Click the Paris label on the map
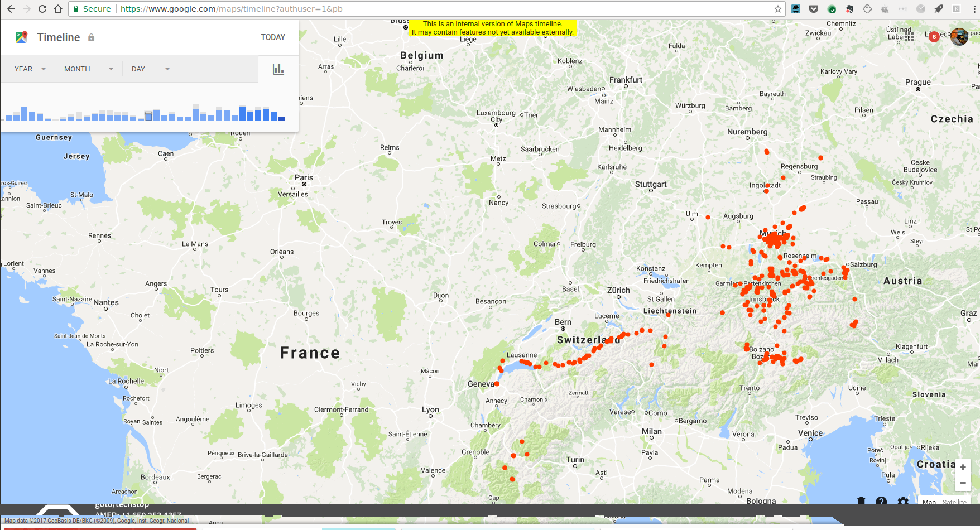980x530 pixels. [x=304, y=177]
